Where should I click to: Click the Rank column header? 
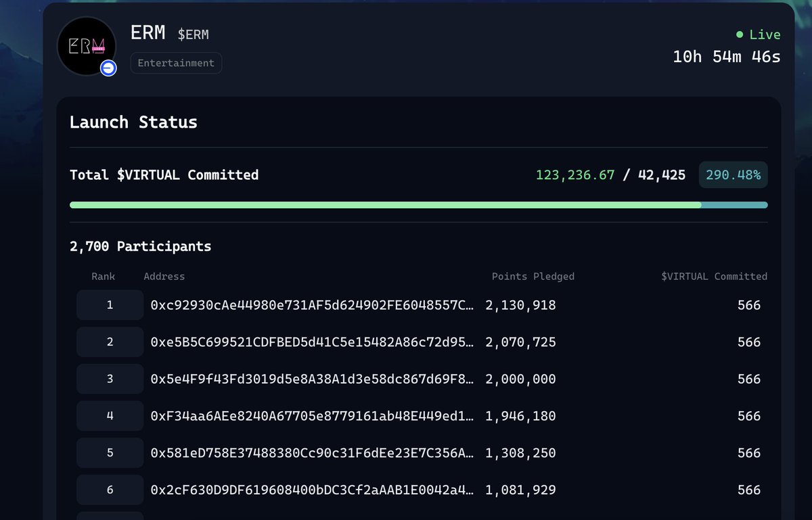pos(104,277)
